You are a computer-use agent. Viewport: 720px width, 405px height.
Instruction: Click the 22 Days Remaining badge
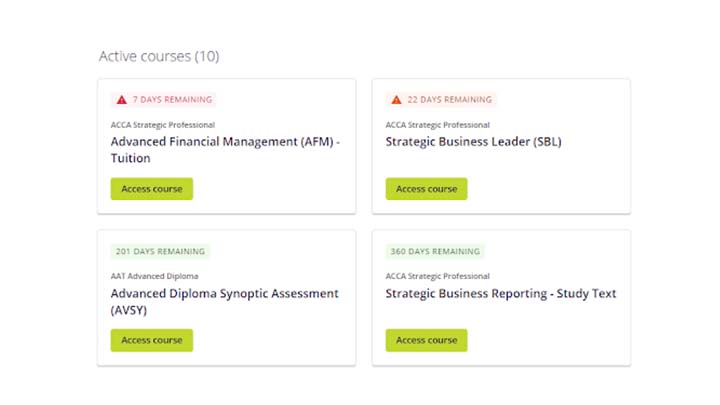coord(441,100)
